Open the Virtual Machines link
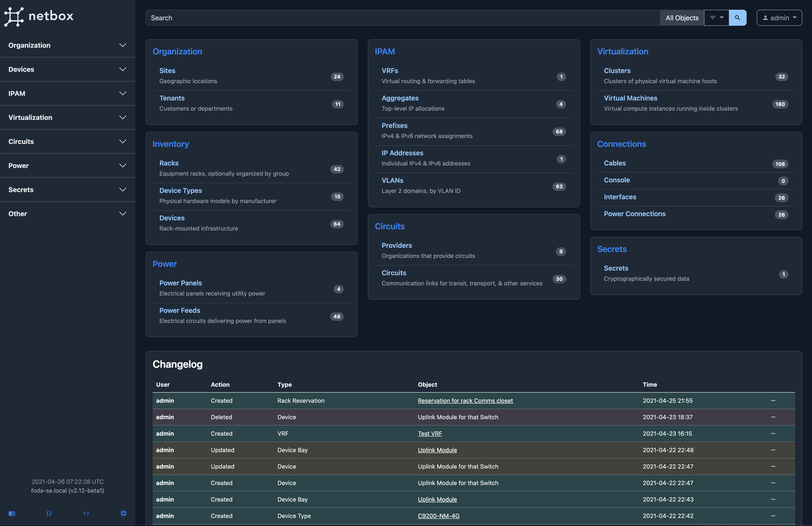This screenshot has width=812, height=526. (630, 98)
